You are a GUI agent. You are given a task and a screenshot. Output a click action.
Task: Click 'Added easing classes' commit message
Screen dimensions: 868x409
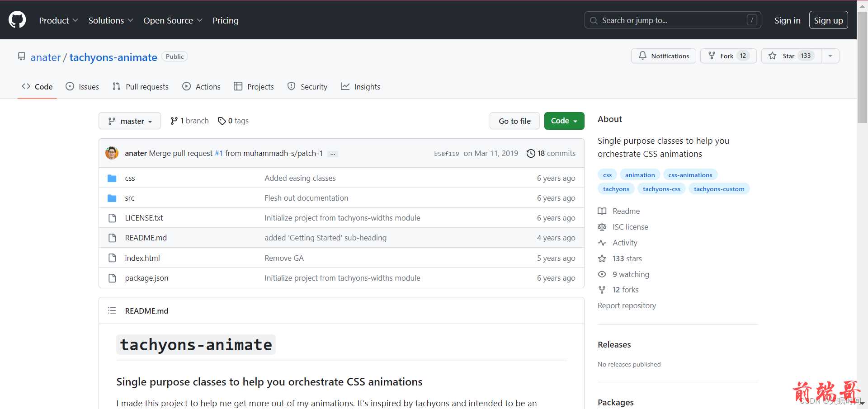(300, 178)
